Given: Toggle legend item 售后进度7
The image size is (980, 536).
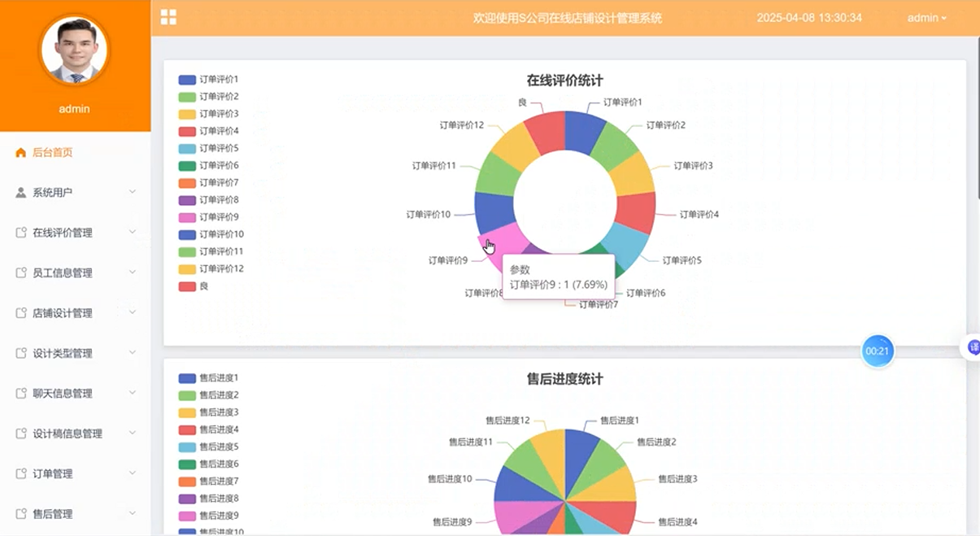Looking at the screenshot, I should [x=208, y=482].
